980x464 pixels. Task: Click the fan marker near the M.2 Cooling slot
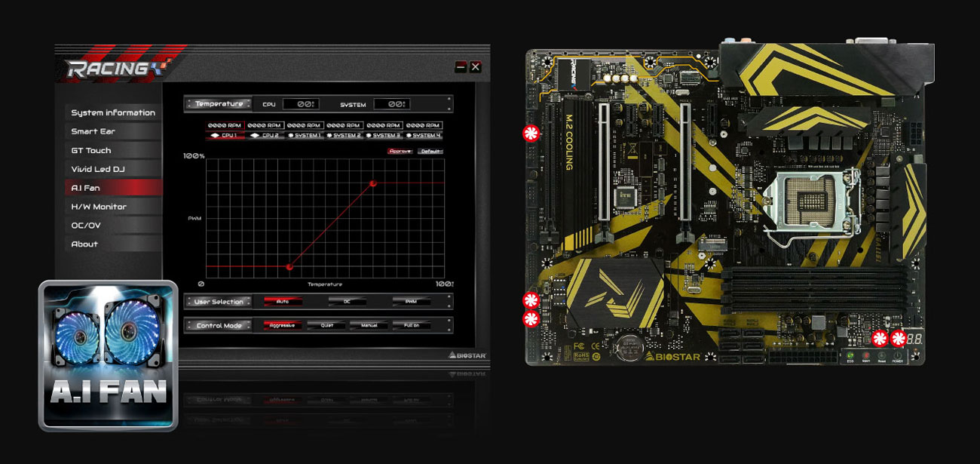coord(530,133)
